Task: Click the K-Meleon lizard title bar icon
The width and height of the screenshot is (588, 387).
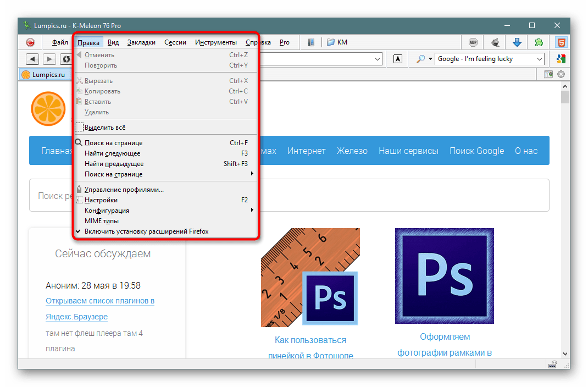Action: click(26, 25)
